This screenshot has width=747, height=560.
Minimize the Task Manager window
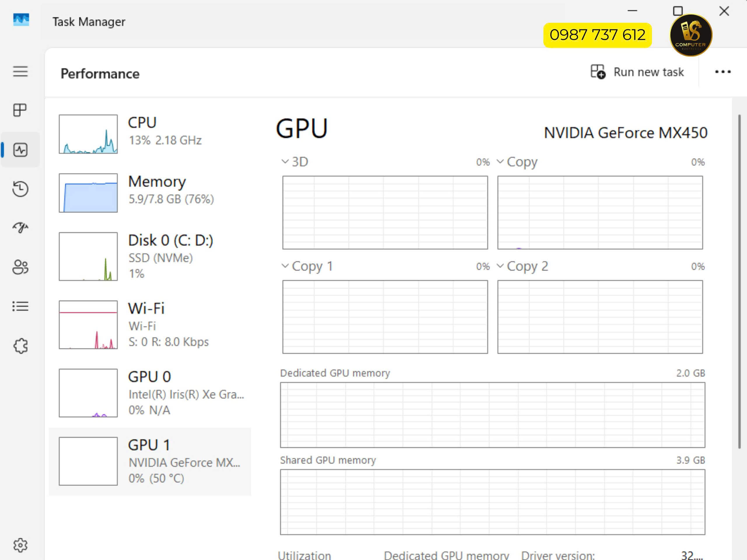(x=632, y=11)
